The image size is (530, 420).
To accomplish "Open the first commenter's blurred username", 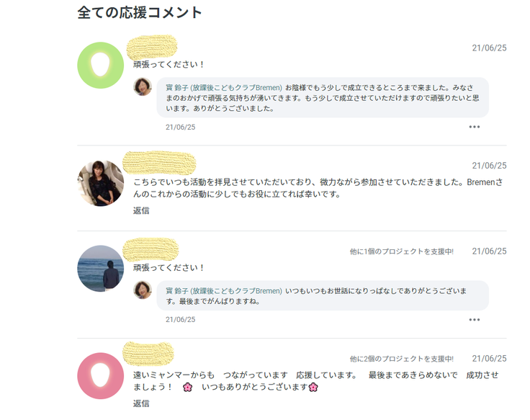I will [152, 48].
